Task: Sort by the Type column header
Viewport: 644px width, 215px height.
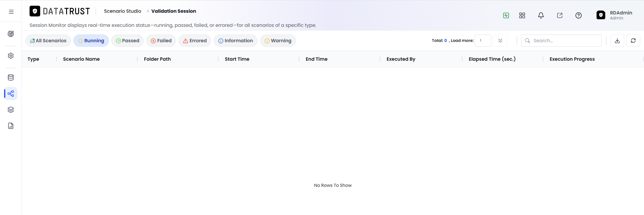Action: [x=33, y=59]
